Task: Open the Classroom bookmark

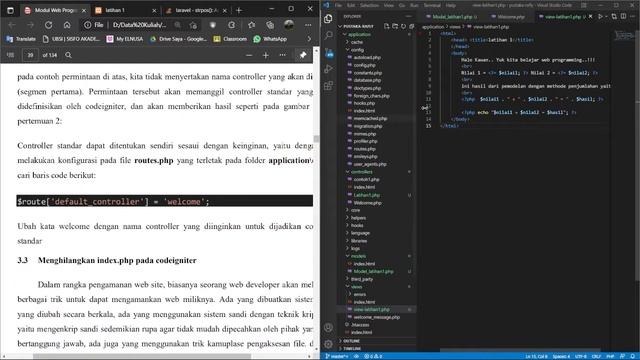Action: [230, 39]
